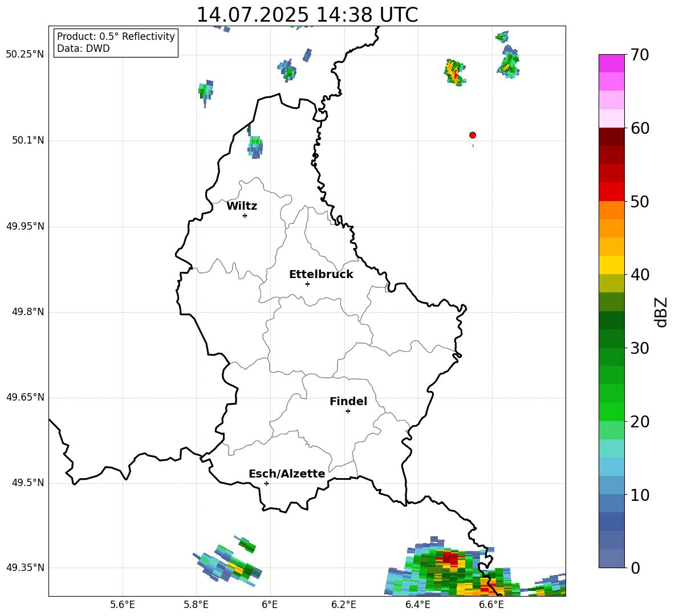Click the dark green colorbar segment near 30
Screen dimensions: 675x616
coord(612,338)
